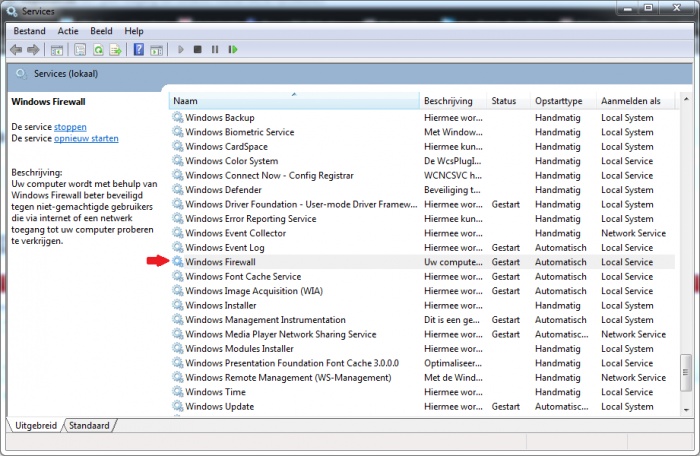Select Windows Remote Management (WS-Management) row

(x=422, y=377)
